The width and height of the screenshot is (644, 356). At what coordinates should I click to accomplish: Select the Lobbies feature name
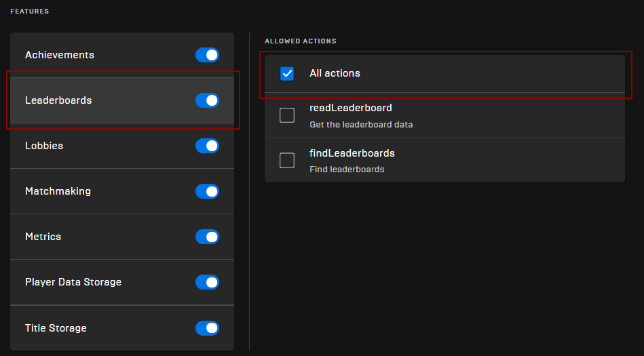[44, 146]
